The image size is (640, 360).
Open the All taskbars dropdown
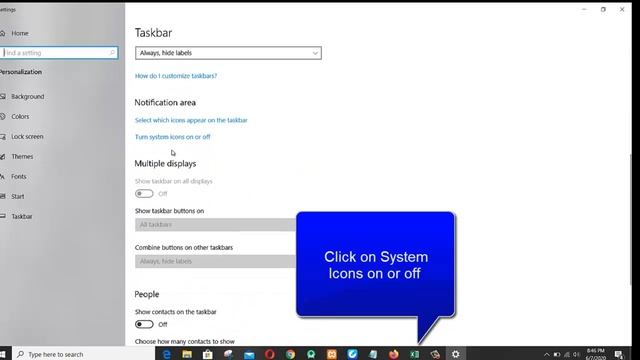coord(216,224)
